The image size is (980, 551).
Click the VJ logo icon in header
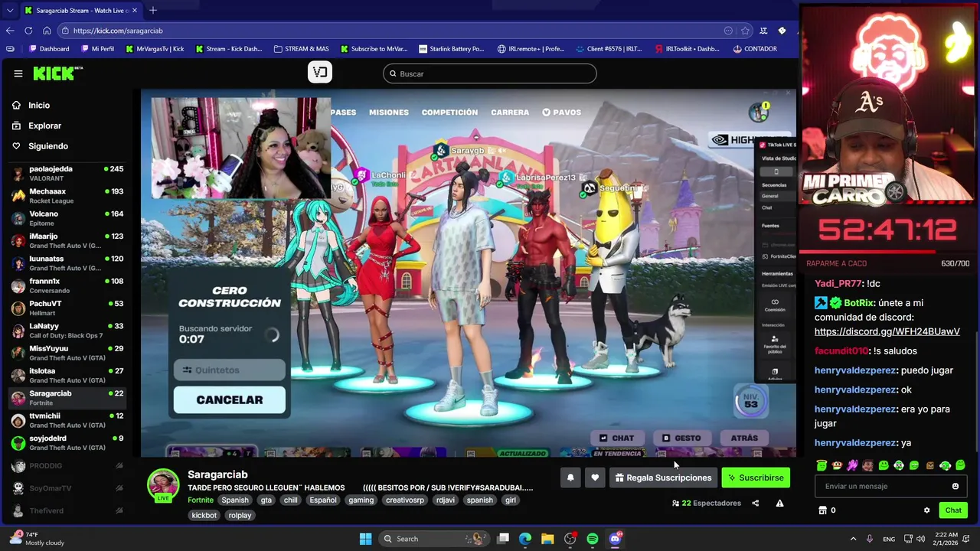(x=320, y=72)
